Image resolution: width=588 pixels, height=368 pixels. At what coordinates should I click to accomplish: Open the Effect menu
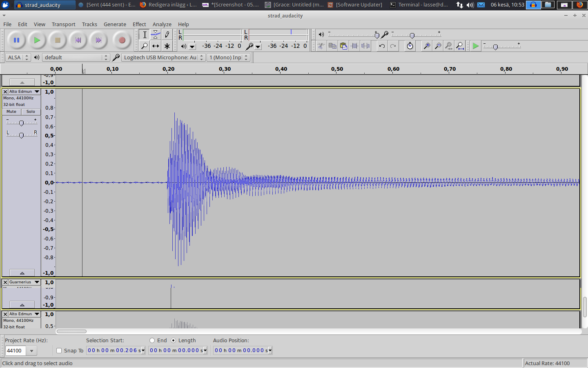[x=139, y=24]
